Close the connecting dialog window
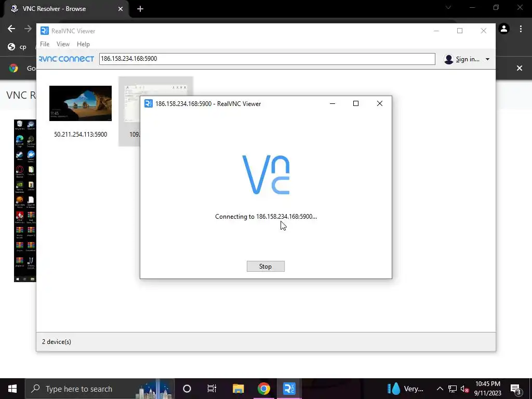This screenshot has width=532, height=399. click(380, 103)
